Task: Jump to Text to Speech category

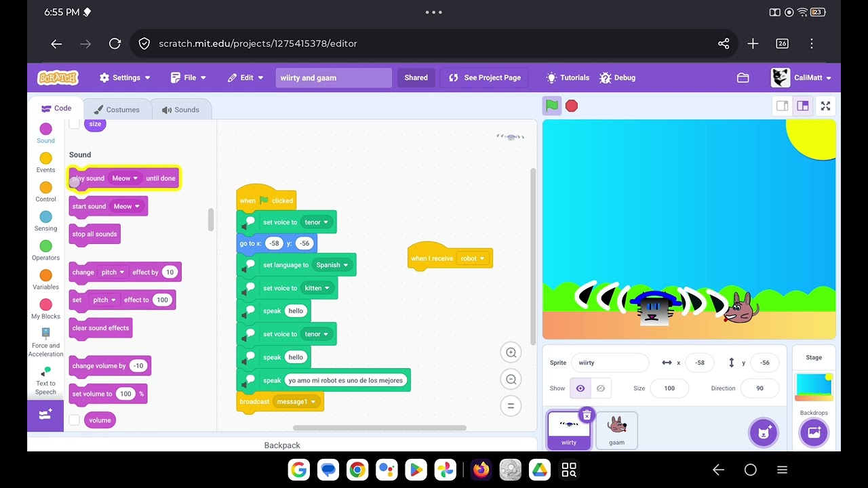Action: [x=45, y=380]
